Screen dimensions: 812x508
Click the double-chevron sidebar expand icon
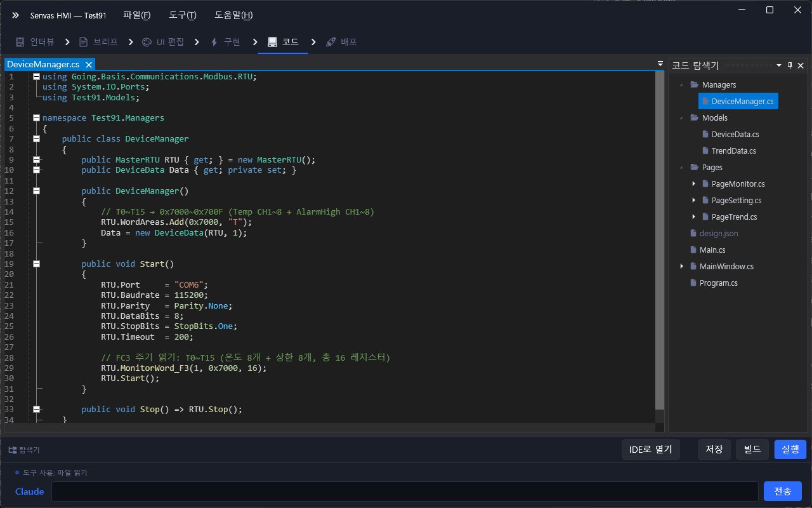coord(15,15)
